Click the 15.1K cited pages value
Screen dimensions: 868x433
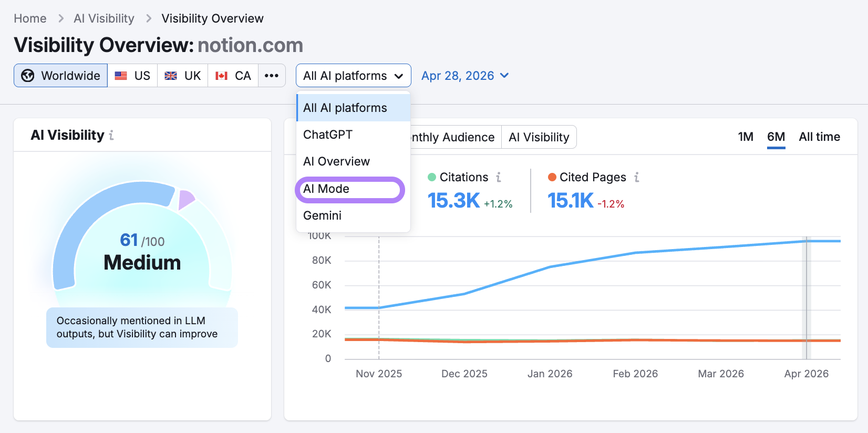[x=571, y=201]
